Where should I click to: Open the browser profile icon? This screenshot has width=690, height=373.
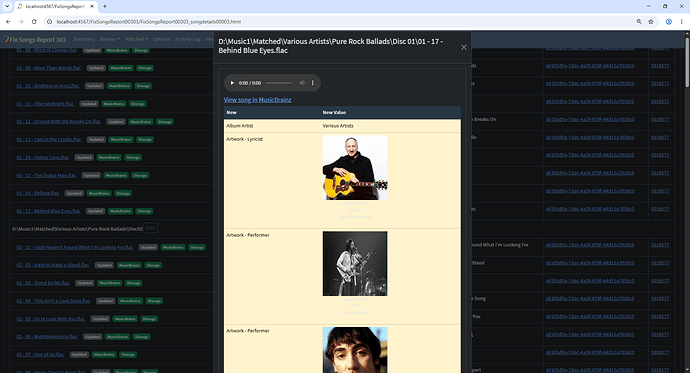tap(668, 22)
